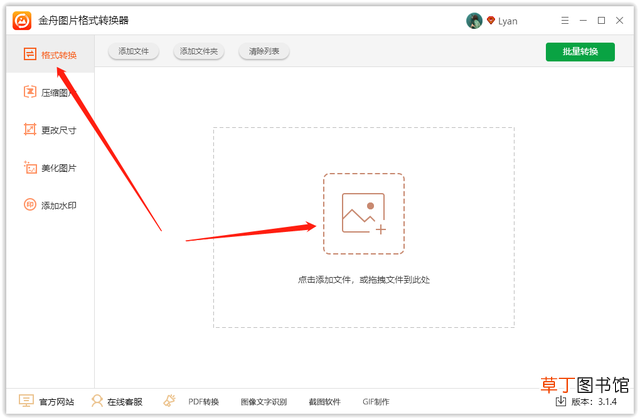The image size is (640, 420).
Task: Close the converter window
Action: click(619, 20)
